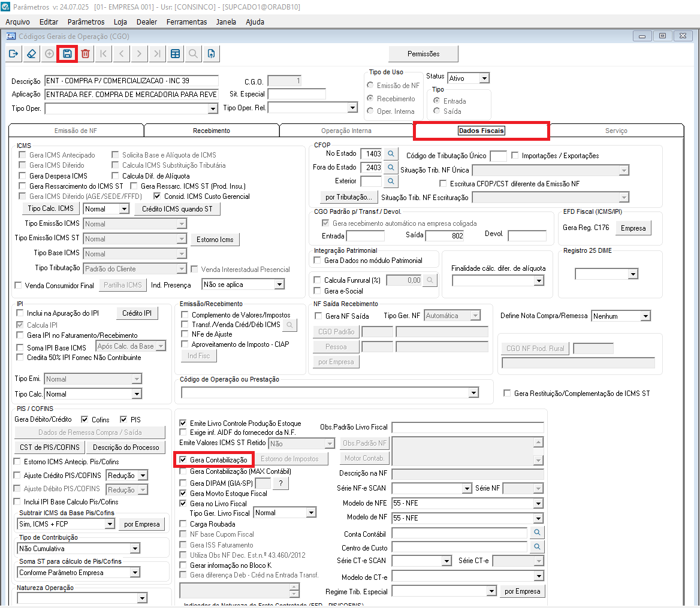Image resolution: width=700 pixels, height=608 pixels.
Task: Click the Estorno Icms button
Action: [215, 240]
